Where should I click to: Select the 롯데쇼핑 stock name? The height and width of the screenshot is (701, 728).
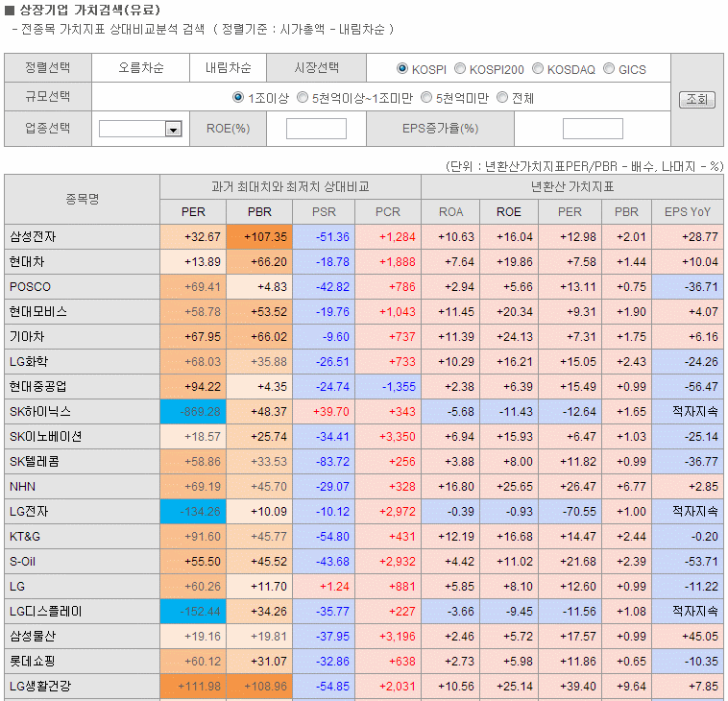click(33, 662)
